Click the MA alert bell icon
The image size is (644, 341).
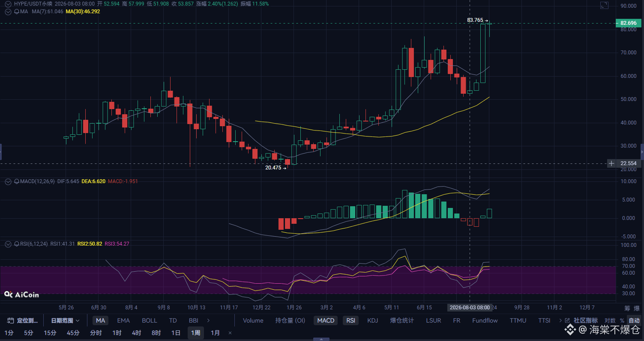coord(17,12)
